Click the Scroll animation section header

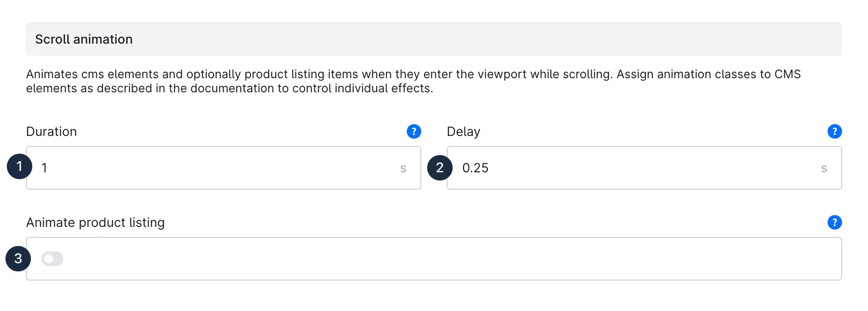(84, 39)
